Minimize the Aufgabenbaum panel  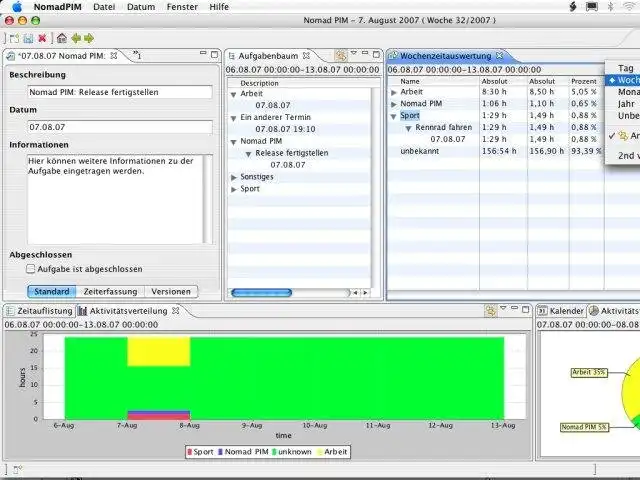[365, 53]
